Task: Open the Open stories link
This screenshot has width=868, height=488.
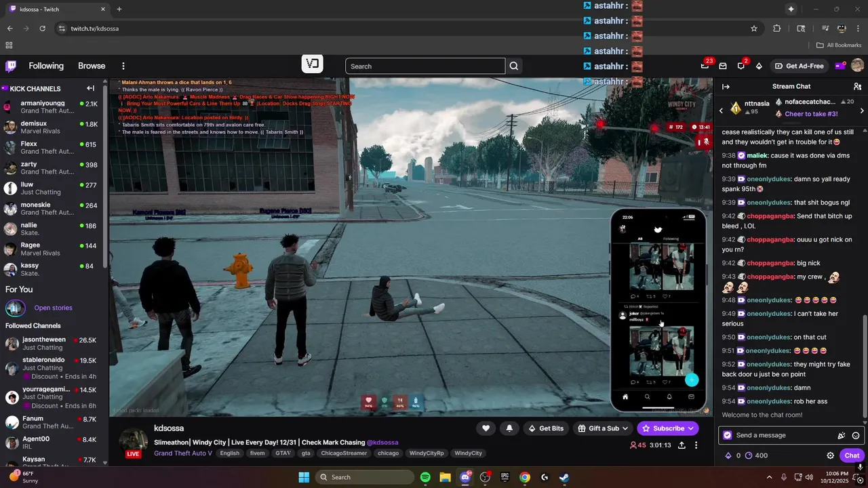Action: coord(53,308)
